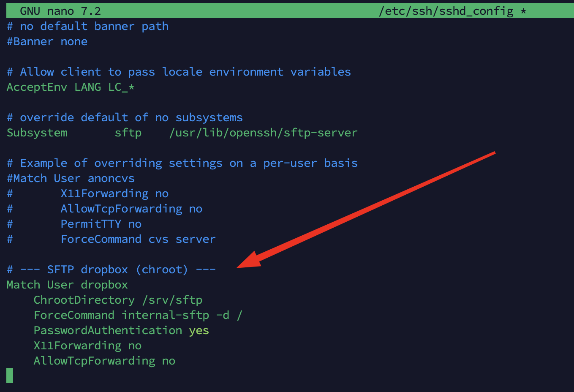Click the internal-sftp text in ForceCommand
The height and width of the screenshot is (392, 574).
coord(165,315)
